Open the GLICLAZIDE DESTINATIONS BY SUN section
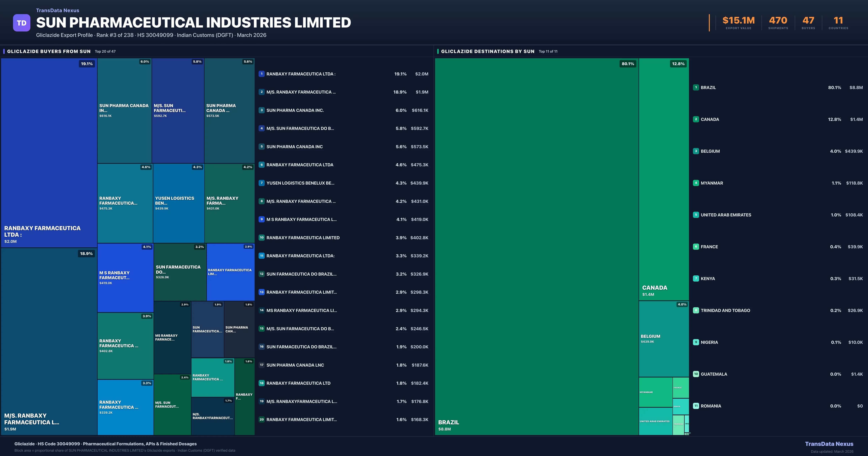Screen dimensions: 868x456 488,51
